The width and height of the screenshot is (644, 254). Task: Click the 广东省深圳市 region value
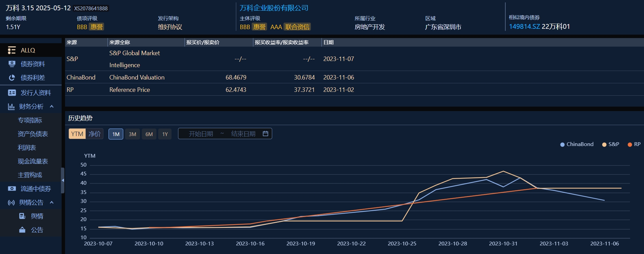(x=443, y=27)
